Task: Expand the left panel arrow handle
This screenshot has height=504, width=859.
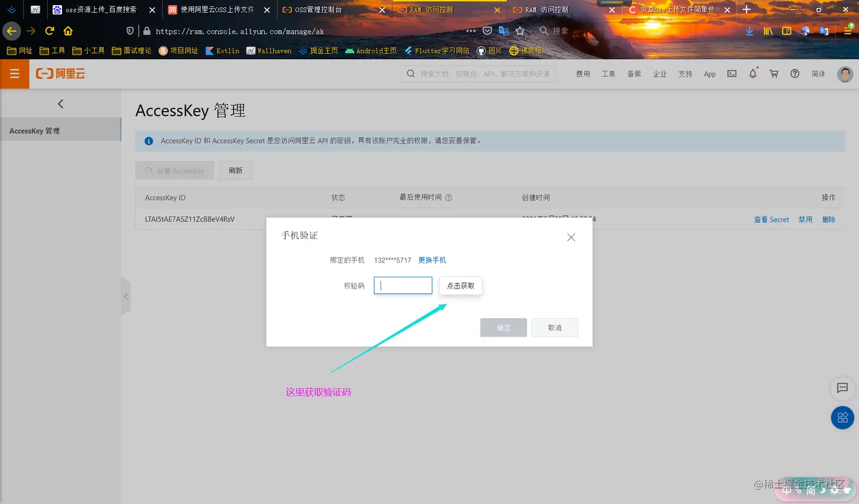Action: point(126,296)
